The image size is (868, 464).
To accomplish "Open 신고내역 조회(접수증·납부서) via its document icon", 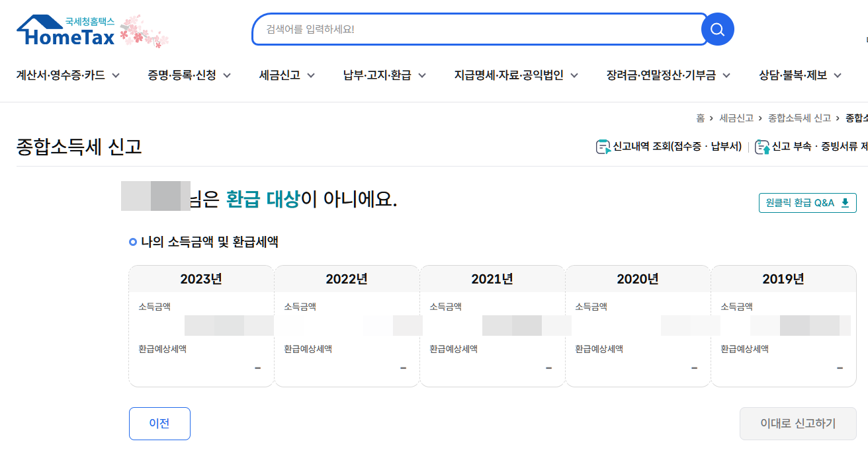I will tap(603, 147).
